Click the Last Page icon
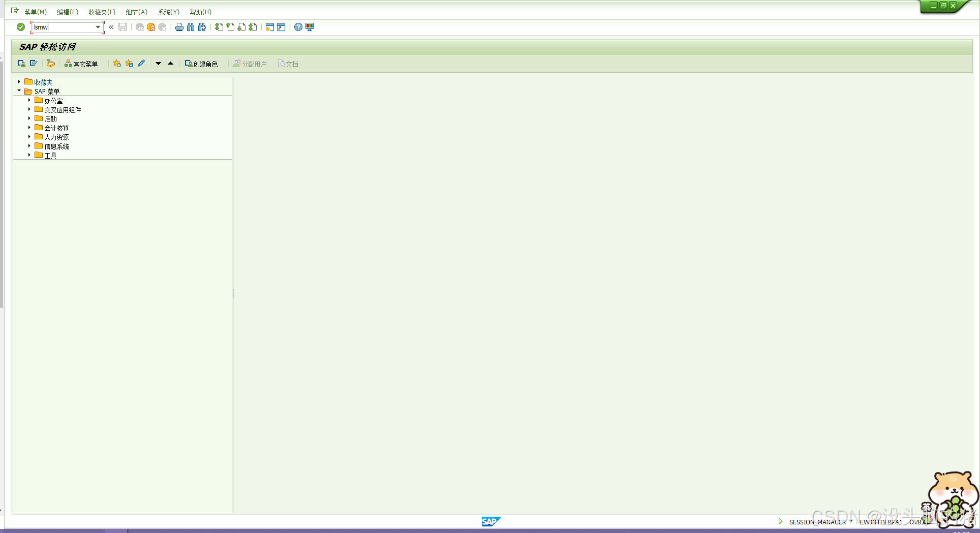This screenshot has width=980, height=533. [253, 27]
